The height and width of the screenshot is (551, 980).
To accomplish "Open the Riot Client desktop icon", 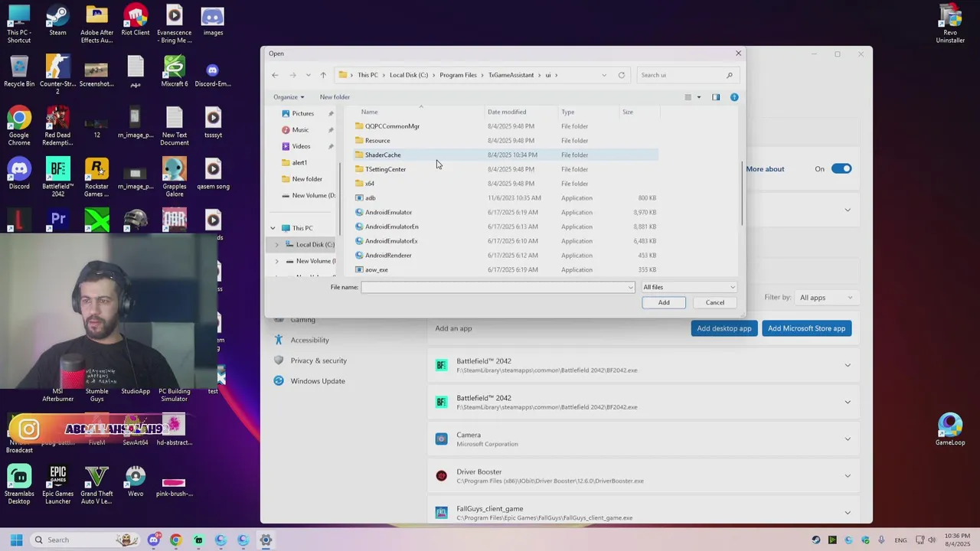I will coord(136,21).
